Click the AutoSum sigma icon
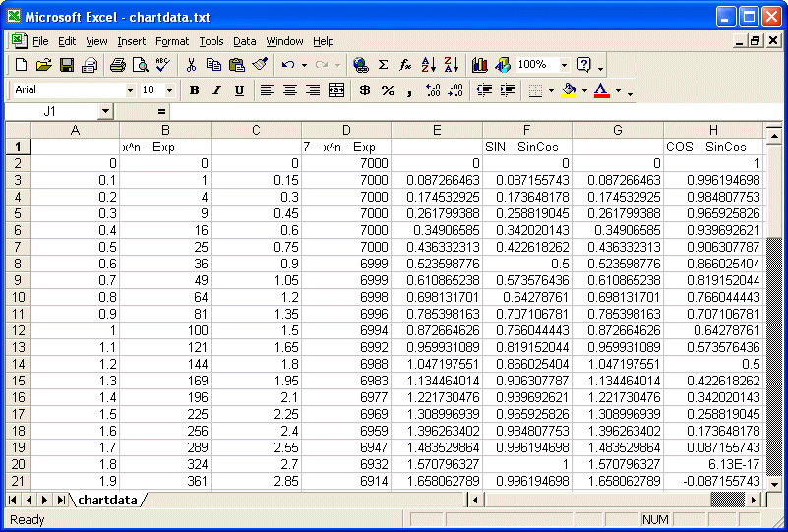 click(383, 65)
